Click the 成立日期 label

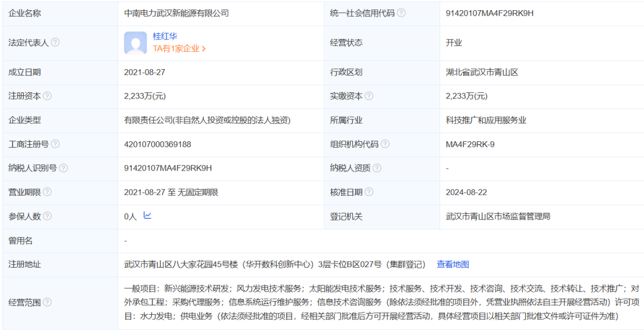tap(24, 72)
